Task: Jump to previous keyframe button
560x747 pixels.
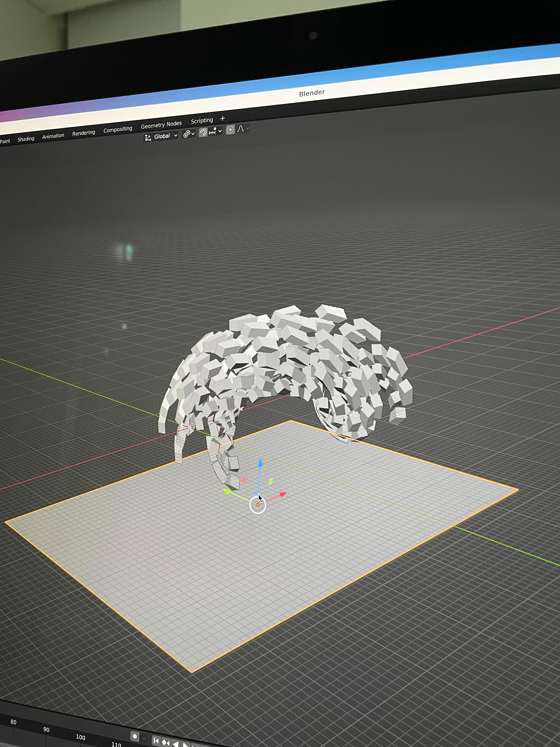Action: click(x=166, y=742)
